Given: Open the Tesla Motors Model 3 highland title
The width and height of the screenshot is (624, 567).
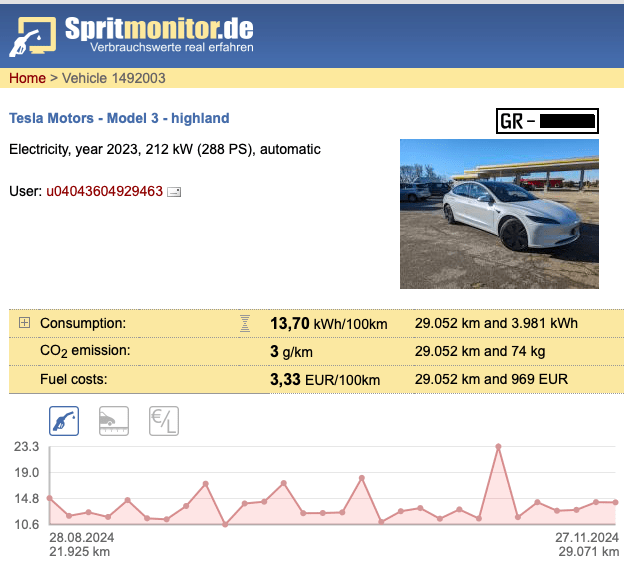Looking at the screenshot, I should 119,118.
